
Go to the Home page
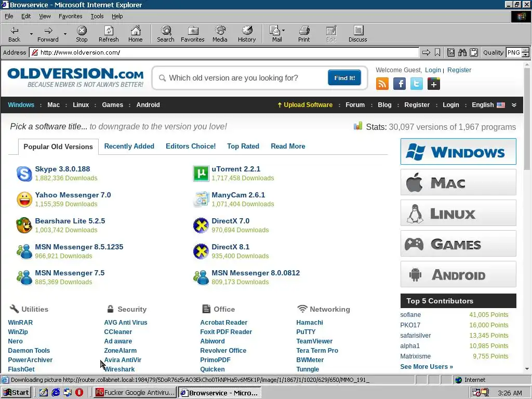coord(136,34)
